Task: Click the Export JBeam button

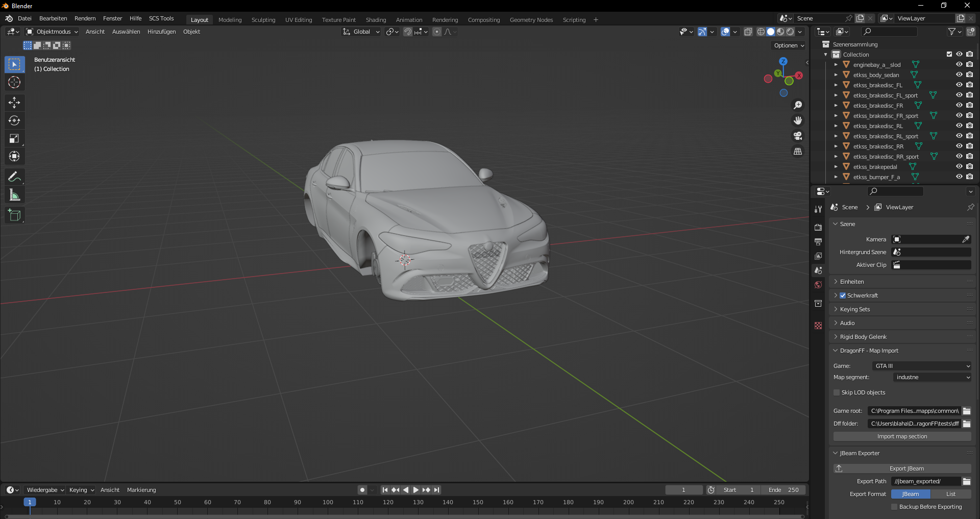Action: click(x=902, y=468)
